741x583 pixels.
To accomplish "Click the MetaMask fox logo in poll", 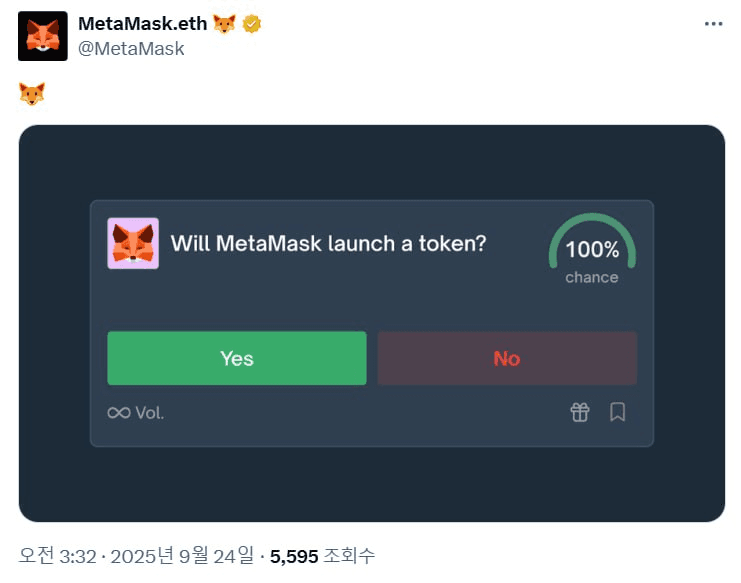I will tap(133, 243).
